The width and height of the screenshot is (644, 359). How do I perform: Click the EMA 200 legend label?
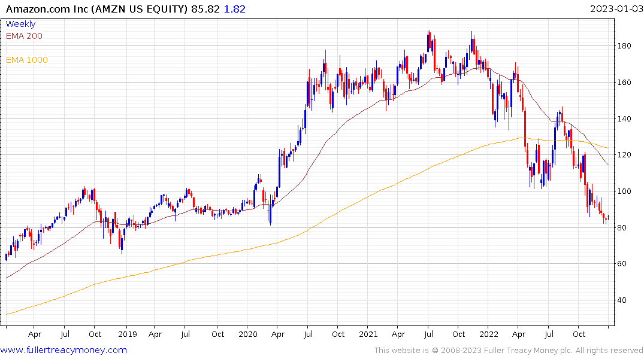pos(24,36)
